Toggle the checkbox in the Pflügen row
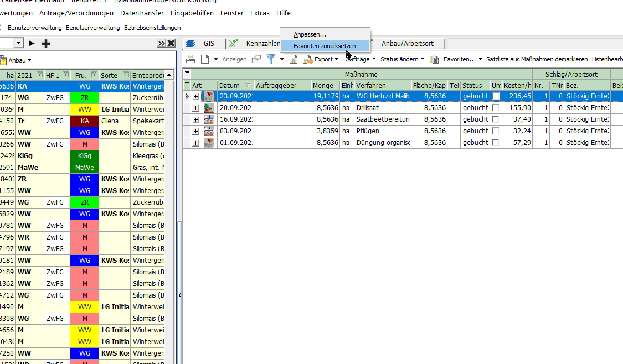The width and height of the screenshot is (623, 364). coord(496,131)
